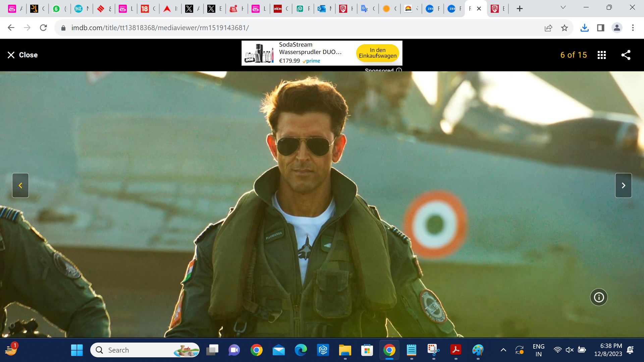Open the Chrome profile menu
644x362 pixels.
click(x=617, y=28)
